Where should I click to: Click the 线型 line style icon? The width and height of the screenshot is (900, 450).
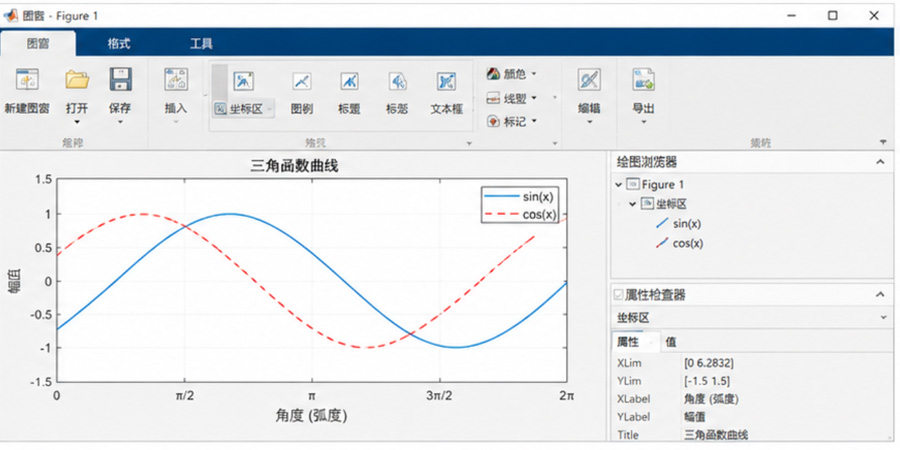click(x=493, y=98)
